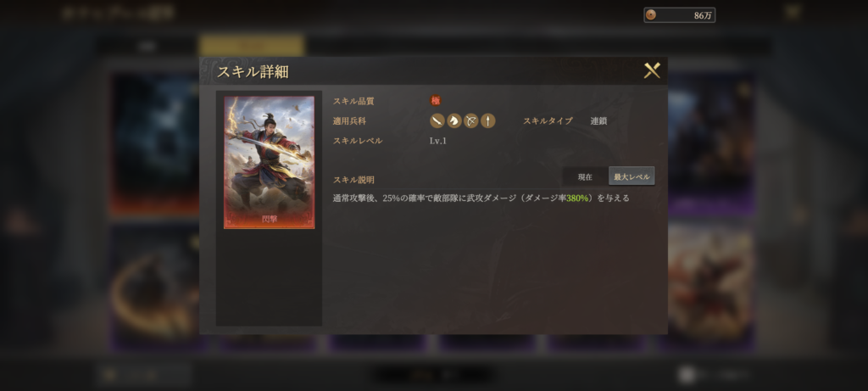This screenshot has height=391, width=868.
Task: Click the copper coin currency icon
Action: [651, 15]
